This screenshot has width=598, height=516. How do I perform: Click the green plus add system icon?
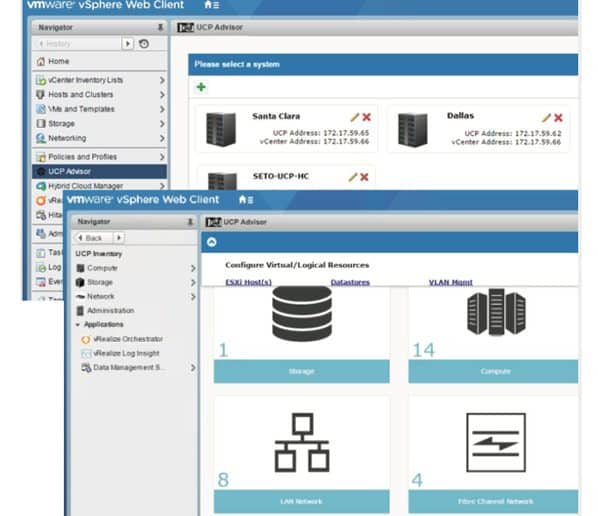click(x=201, y=87)
